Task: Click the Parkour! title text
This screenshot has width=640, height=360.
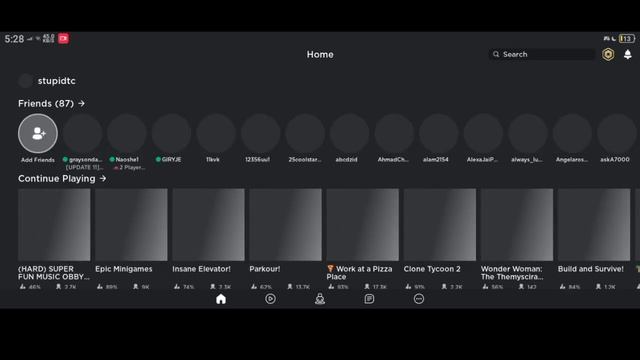Action: coord(265,269)
